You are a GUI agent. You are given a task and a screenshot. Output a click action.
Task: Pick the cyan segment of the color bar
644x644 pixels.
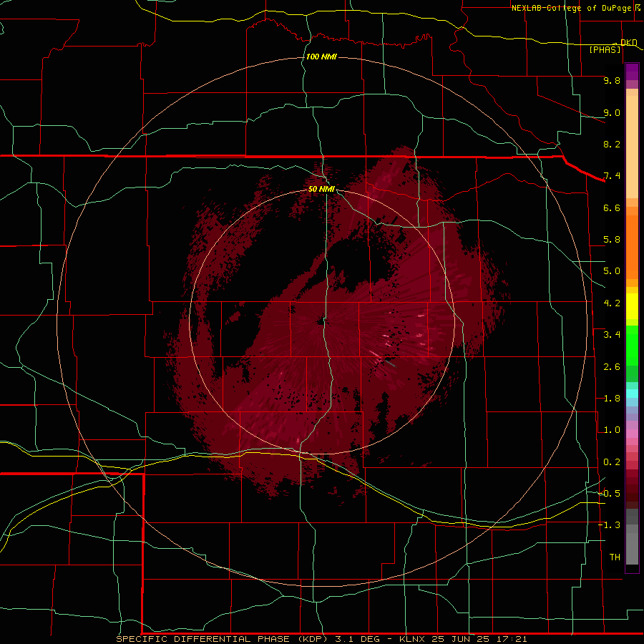click(632, 394)
